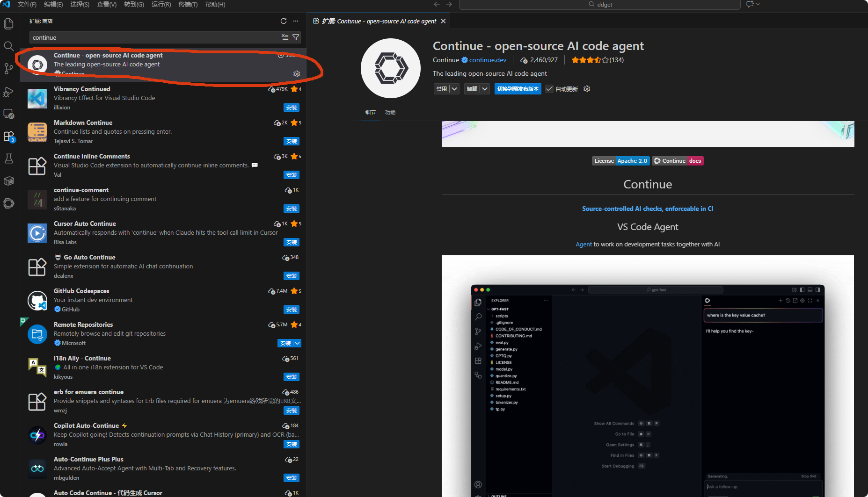Screen dimensions: 868x497
Task: Open the 文件(F) menu
Action: pos(27,4)
